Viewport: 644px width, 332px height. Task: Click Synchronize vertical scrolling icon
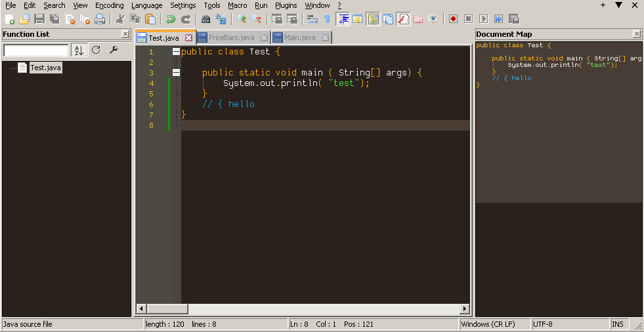277,19
